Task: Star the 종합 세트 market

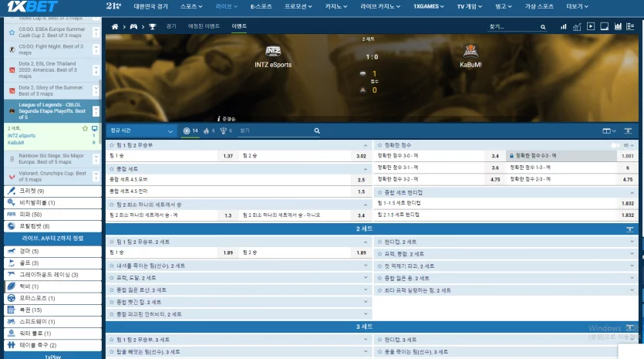Action: click(x=112, y=169)
